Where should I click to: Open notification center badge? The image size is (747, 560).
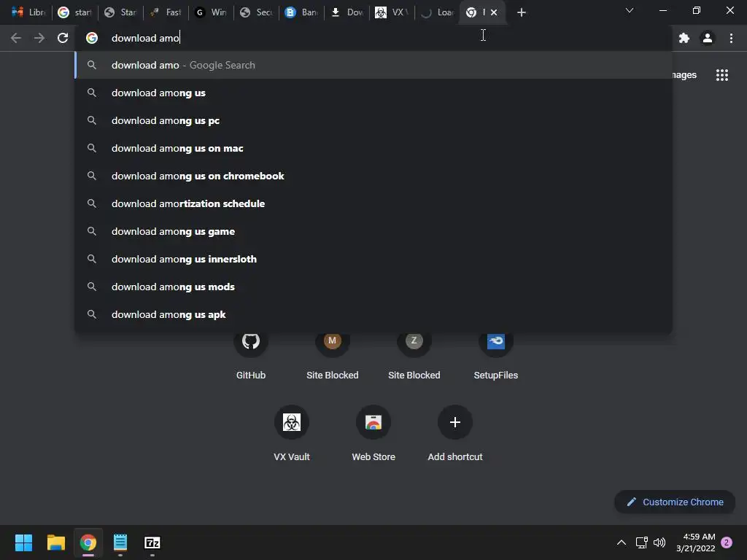tap(727, 542)
